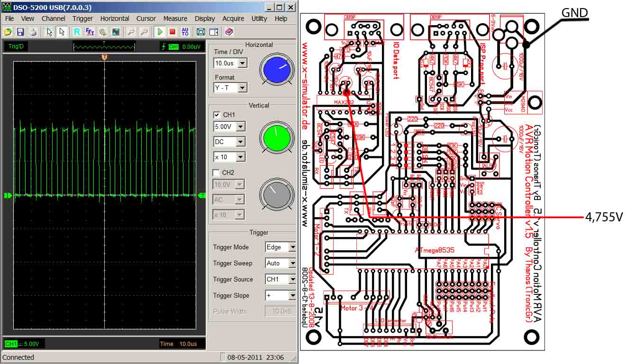Open the Channel menu
The height and width of the screenshot is (364, 635).
click(54, 18)
